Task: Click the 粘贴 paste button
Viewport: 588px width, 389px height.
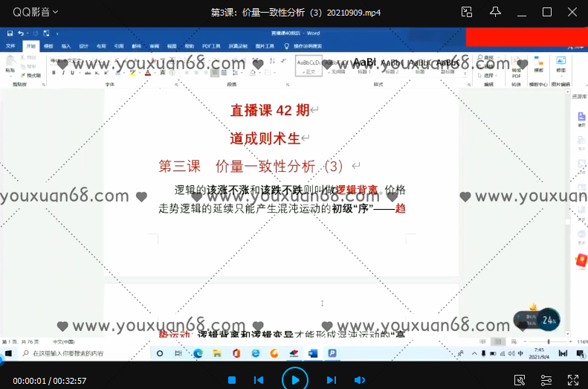Action: (10, 65)
